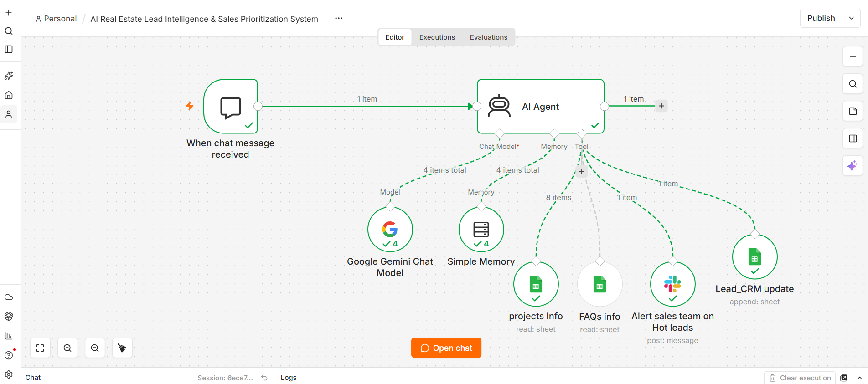This screenshot has width=868, height=384.
Task: Select the Simple Memory node
Action: pos(481,230)
